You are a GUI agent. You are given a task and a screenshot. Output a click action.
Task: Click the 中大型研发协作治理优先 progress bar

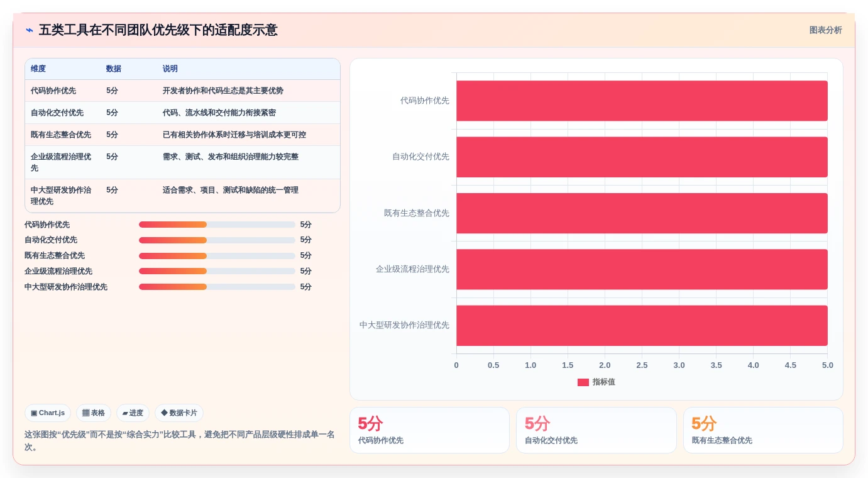point(217,287)
